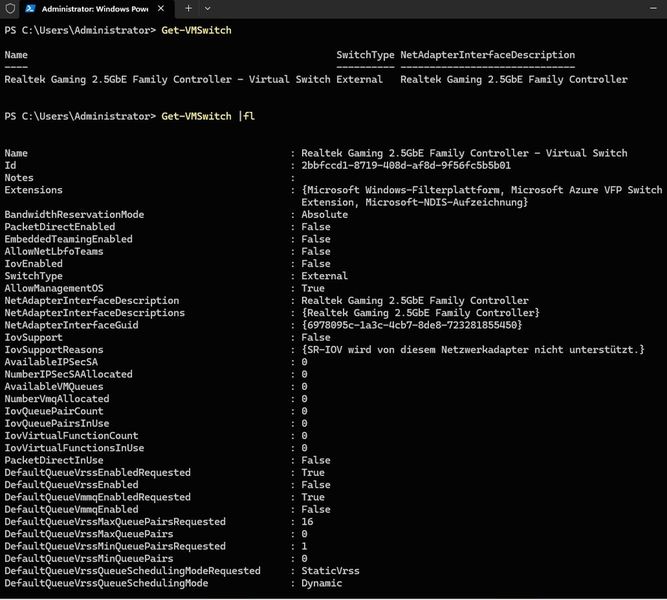Click the NetAdapterInterfaceDescriptions label
Image resolution: width=667 pixels, height=600 pixels.
point(95,313)
